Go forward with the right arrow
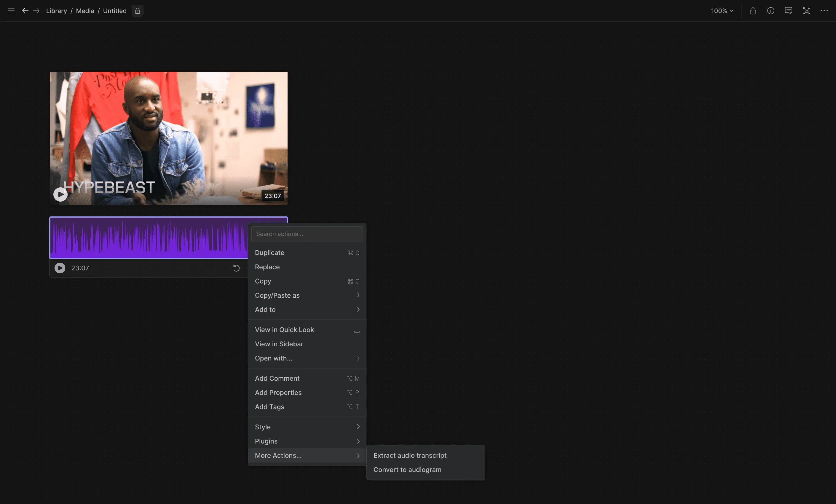The image size is (836, 504). tap(36, 11)
